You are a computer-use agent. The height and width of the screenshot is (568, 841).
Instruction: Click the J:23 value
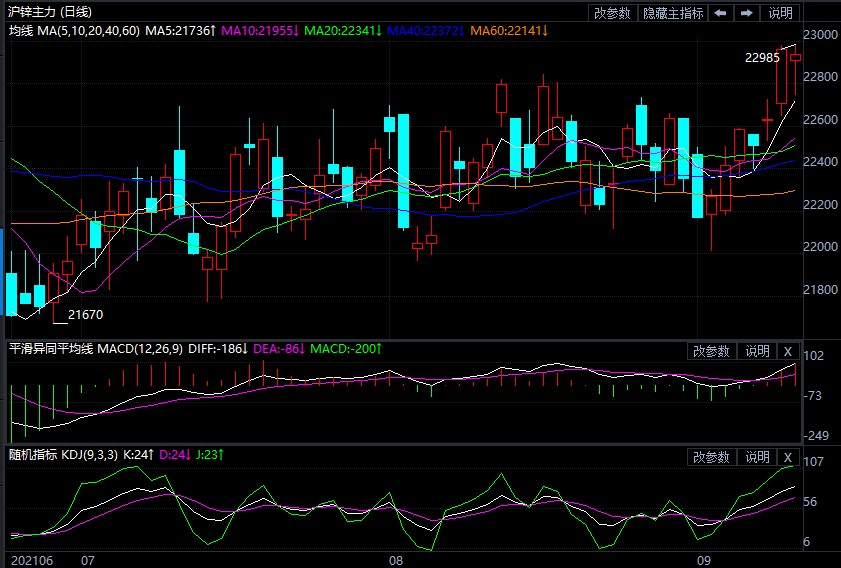coord(209,455)
